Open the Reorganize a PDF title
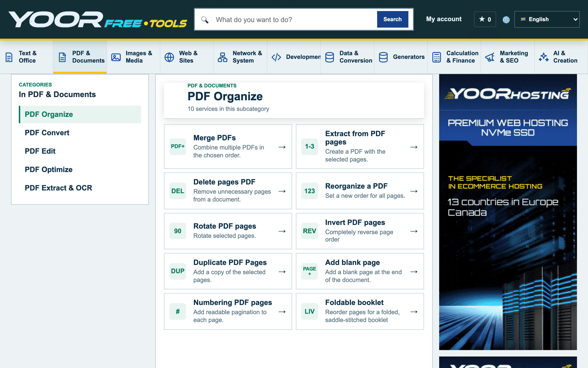Screen dimensions: 588x368 click(x=356, y=186)
